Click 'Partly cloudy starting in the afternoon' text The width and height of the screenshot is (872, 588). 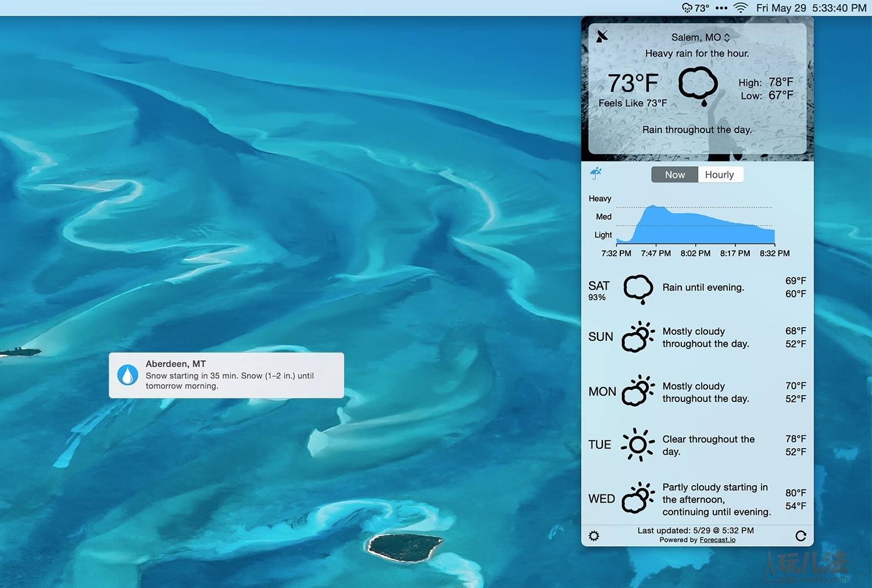click(717, 500)
